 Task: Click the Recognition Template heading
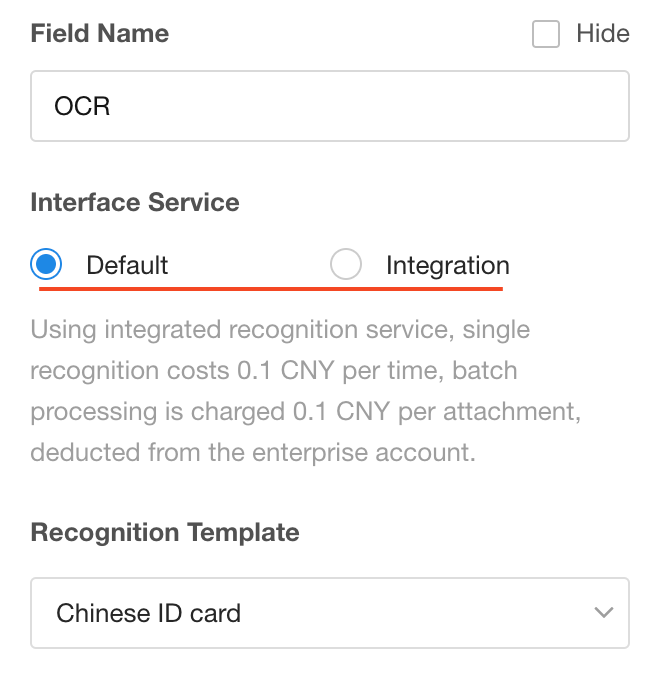point(165,532)
